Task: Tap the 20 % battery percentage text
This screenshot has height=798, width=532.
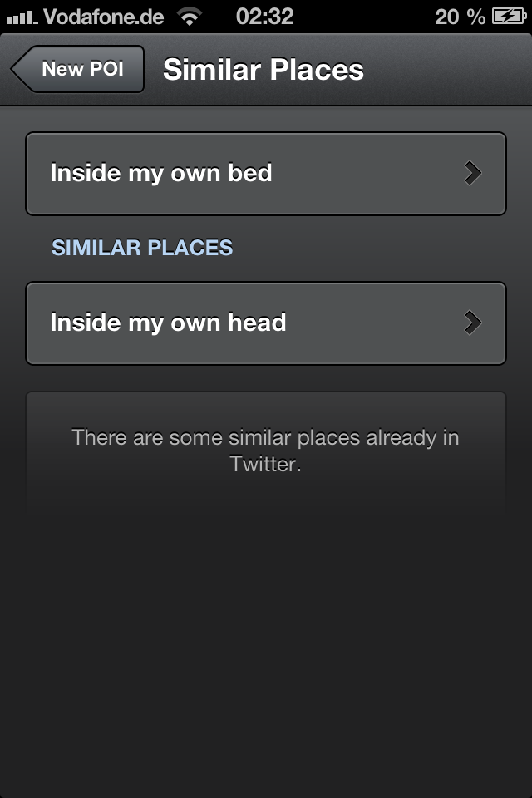Action: tap(459, 17)
